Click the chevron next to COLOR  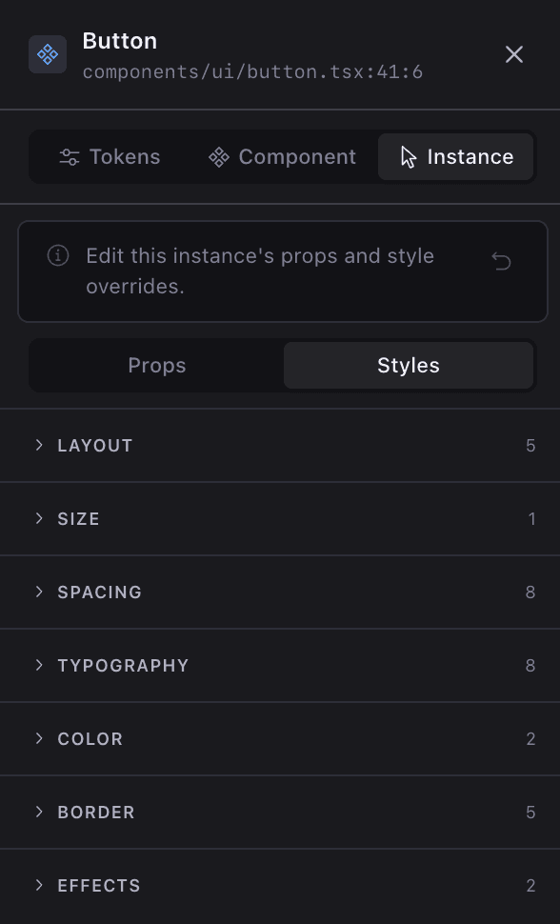coord(38,738)
